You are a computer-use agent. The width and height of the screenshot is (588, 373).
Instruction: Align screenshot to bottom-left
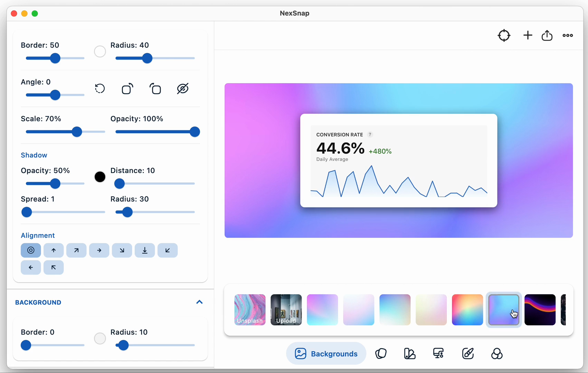168,250
